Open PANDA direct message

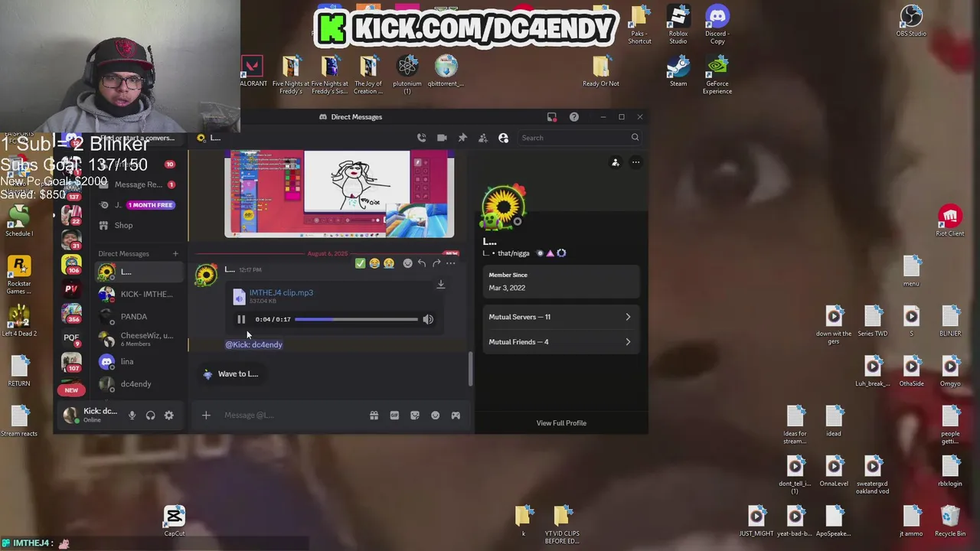[x=138, y=316]
